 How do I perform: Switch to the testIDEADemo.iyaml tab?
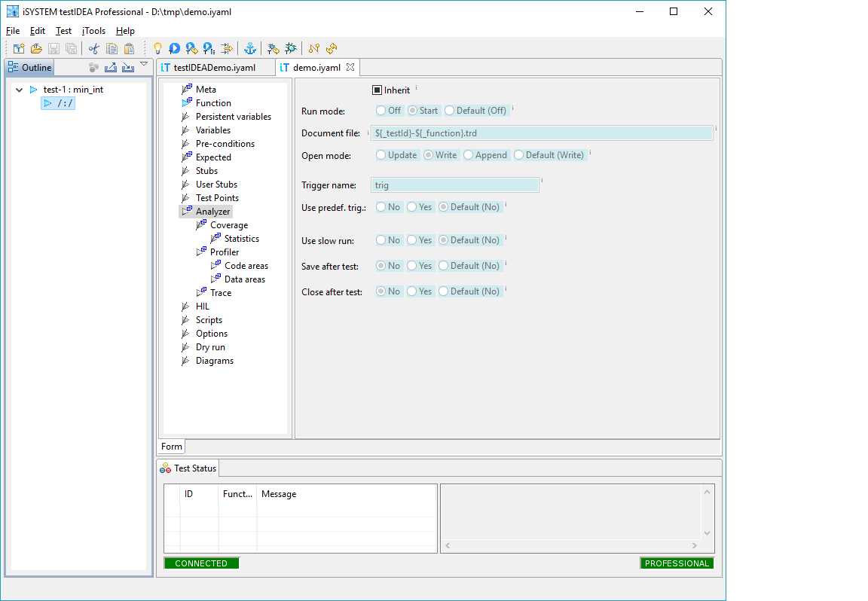click(214, 68)
